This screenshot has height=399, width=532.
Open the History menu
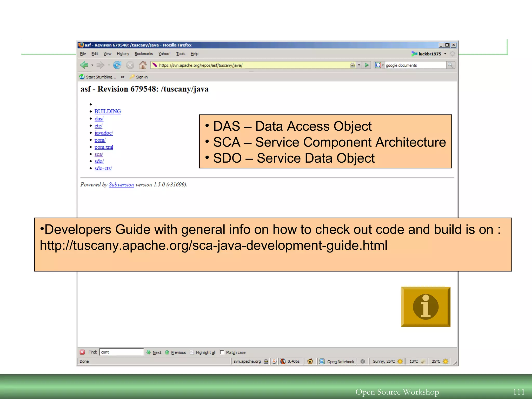pyautogui.click(x=123, y=54)
